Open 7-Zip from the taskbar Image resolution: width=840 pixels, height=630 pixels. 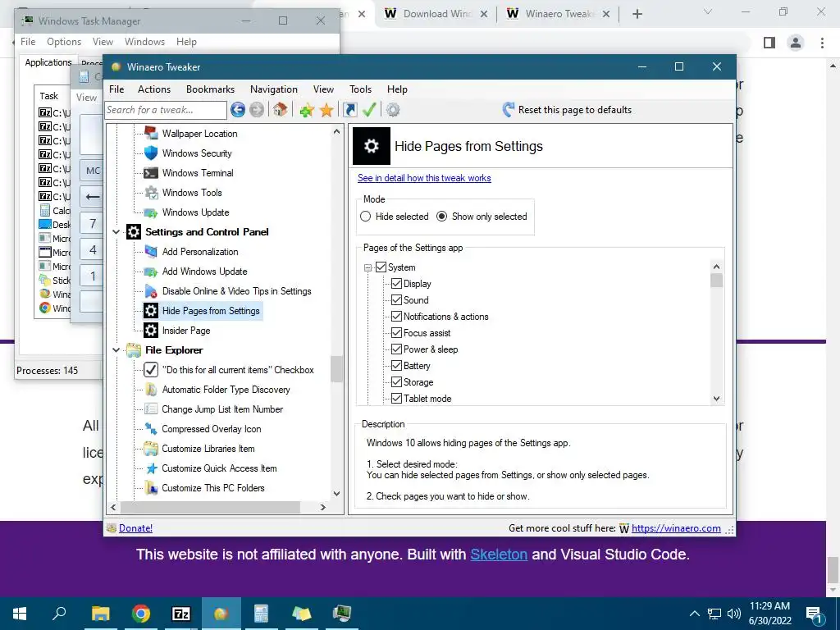[x=181, y=614]
